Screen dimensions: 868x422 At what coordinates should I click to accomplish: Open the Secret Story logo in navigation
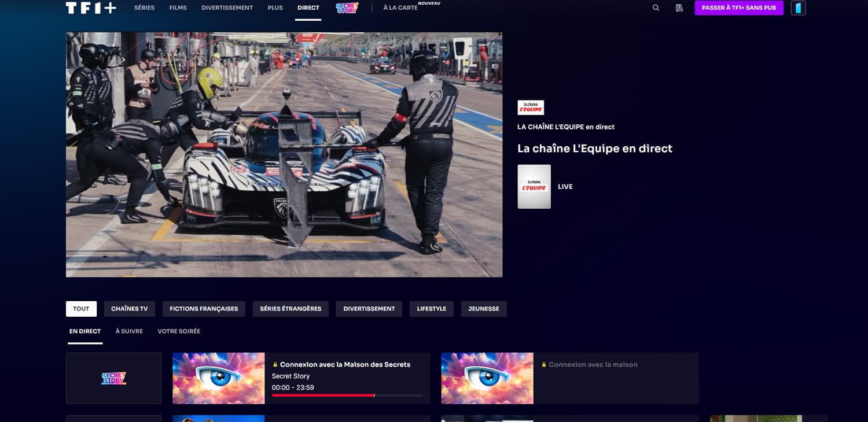[x=347, y=8]
